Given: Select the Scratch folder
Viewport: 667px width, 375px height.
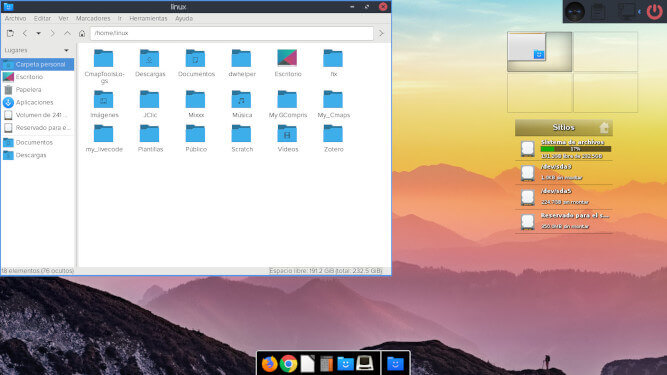Looking at the screenshot, I should point(241,134).
